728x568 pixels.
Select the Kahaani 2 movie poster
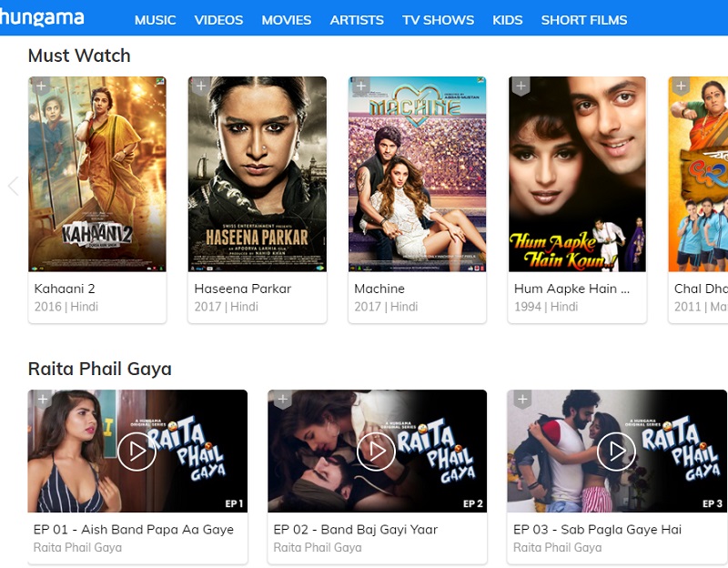point(97,174)
